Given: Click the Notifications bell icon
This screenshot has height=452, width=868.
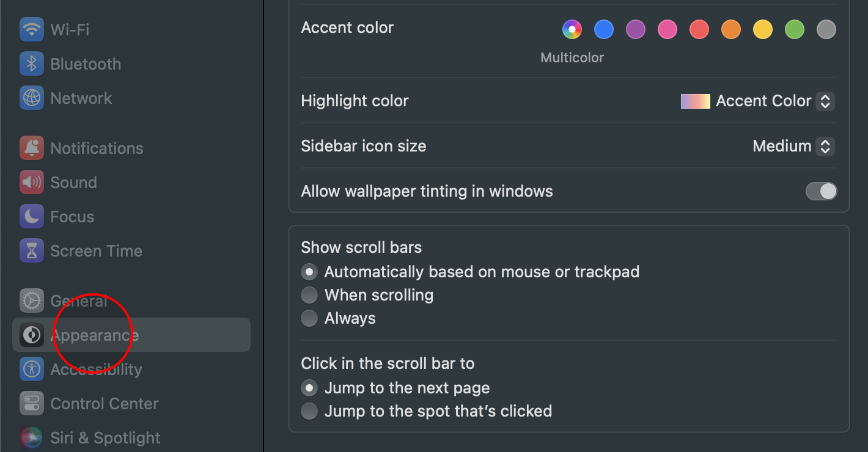Looking at the screenshot, I should [x=31, y=148].
